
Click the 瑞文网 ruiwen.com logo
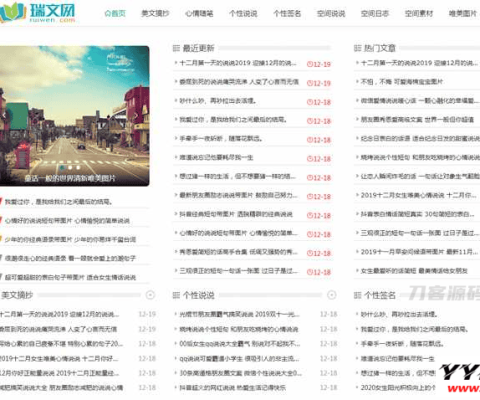tap(37, 13)
